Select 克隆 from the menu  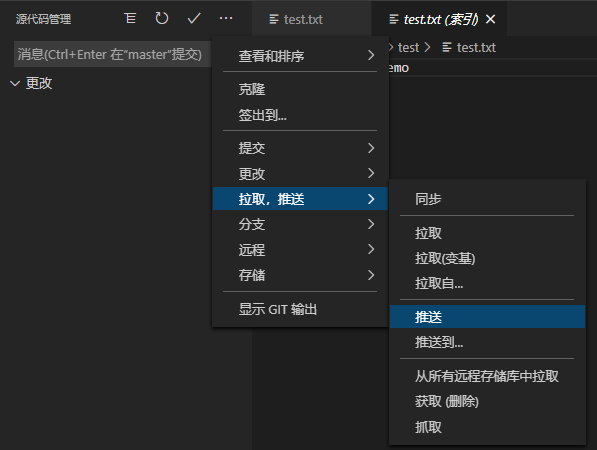[300, 89]
